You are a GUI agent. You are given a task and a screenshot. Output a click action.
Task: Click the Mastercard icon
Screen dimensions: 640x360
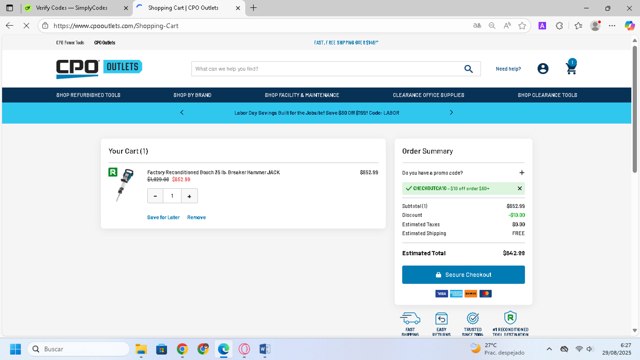coord(485,293)
